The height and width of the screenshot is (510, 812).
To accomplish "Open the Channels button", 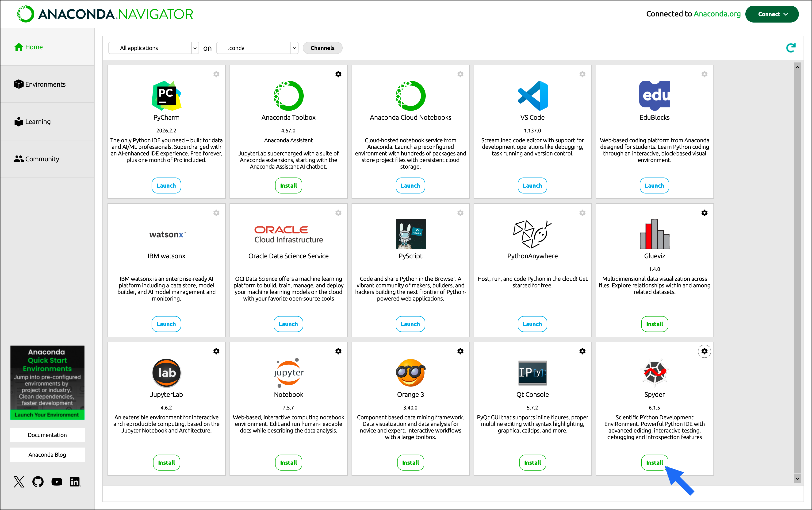I will coord(323,48).
